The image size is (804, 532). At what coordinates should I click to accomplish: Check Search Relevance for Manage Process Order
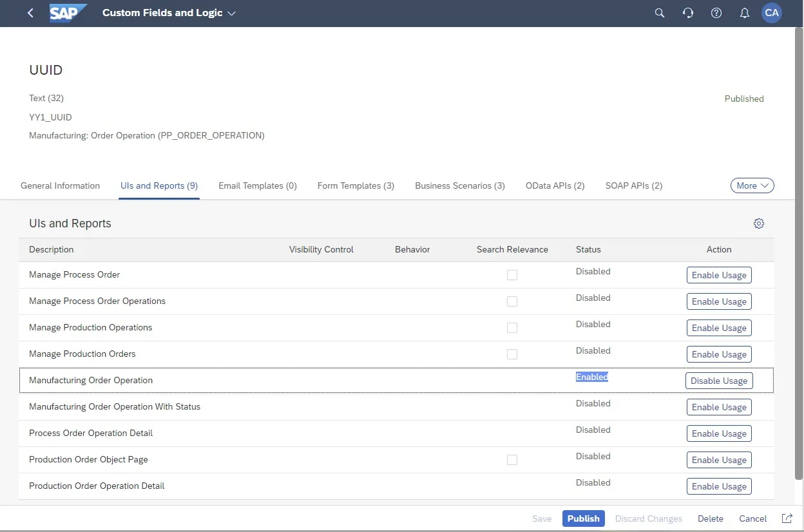[512, 275]
